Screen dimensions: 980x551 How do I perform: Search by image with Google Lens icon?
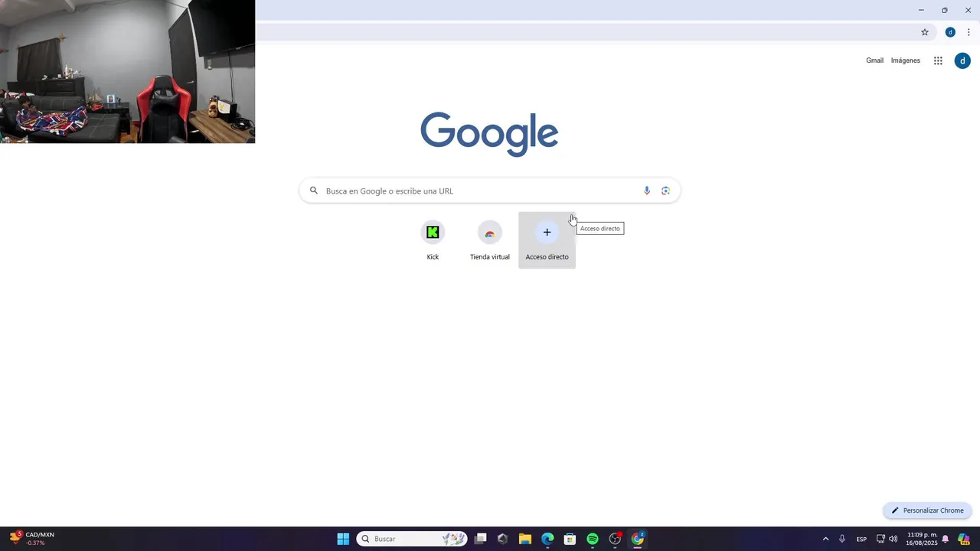[x=665, y=191]
